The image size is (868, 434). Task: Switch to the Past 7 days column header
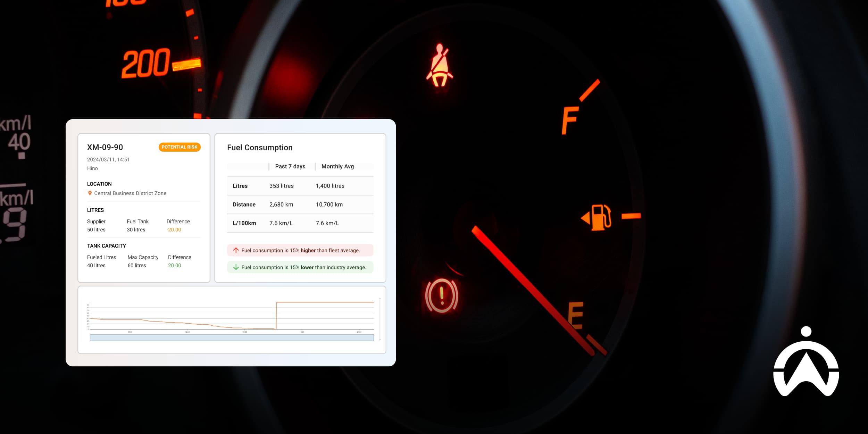[290, 166]
